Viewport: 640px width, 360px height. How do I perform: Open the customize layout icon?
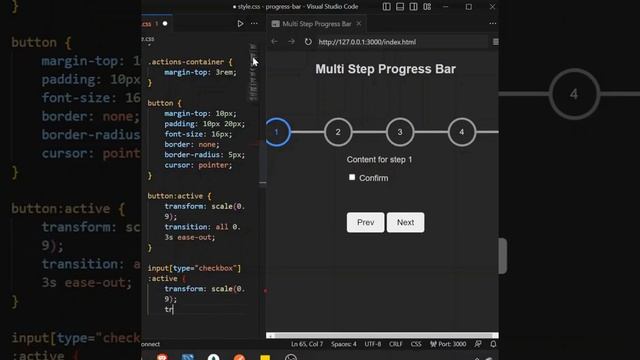(x=427, y=7)
